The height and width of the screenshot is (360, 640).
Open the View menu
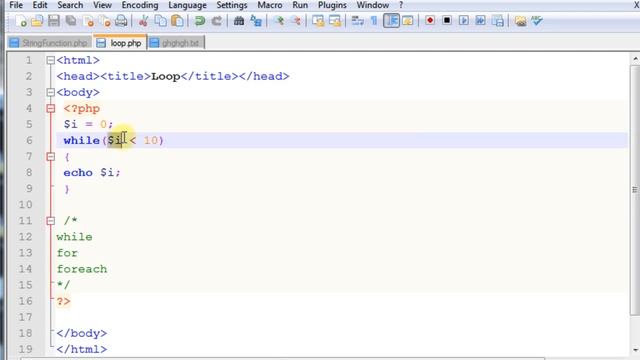coord(102,5)
